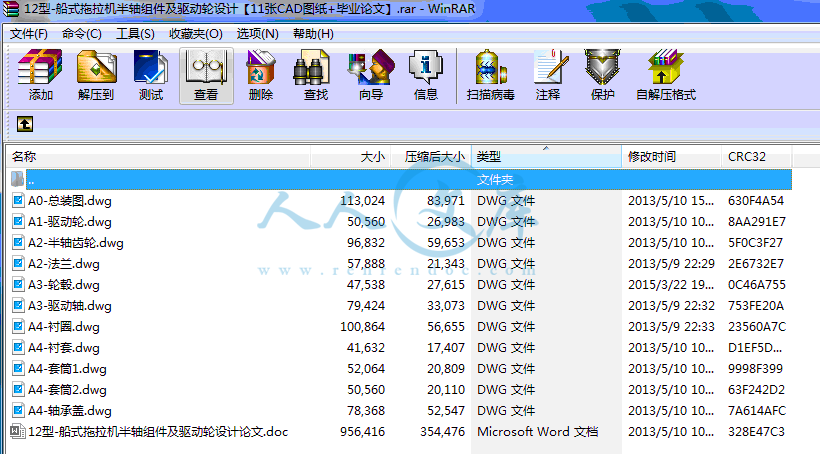Click the 测试 (Test) toolbar icon

[151, 67]
